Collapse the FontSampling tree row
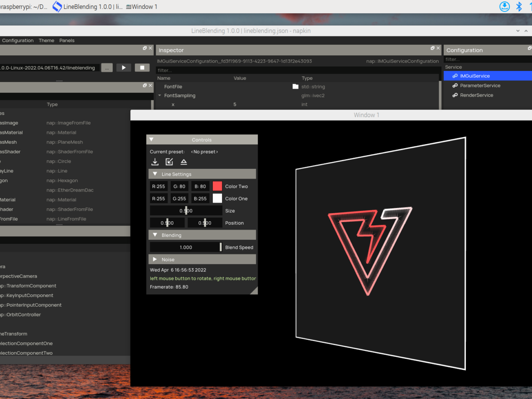The image size is (532, 399). 160,95
